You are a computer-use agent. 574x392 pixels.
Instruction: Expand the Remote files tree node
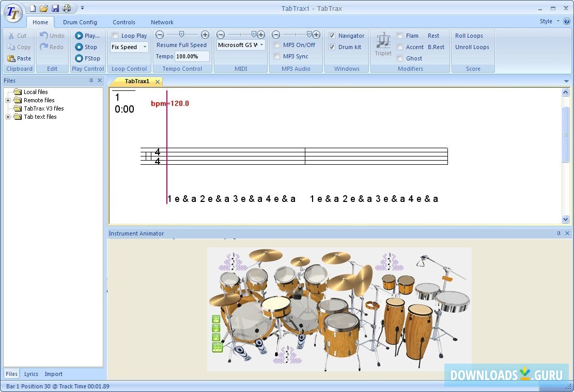pyautogui.click(x=7, y=100)
